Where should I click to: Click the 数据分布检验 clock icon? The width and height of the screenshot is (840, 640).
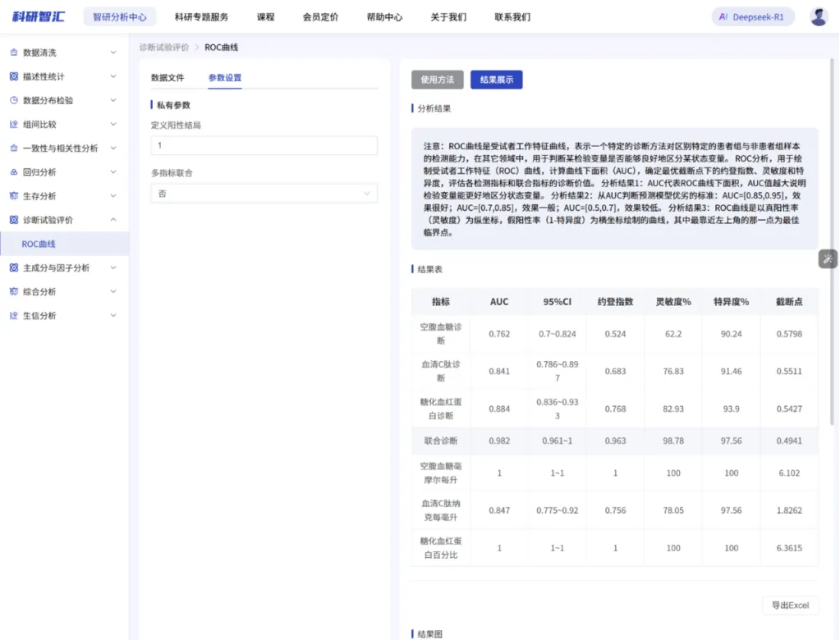[x=14, y=100]
